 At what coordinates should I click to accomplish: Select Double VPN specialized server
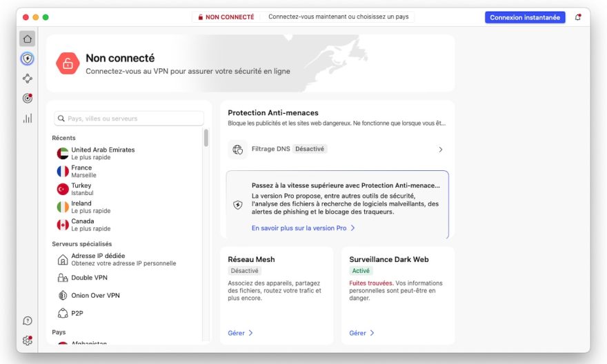pos(89,278)
